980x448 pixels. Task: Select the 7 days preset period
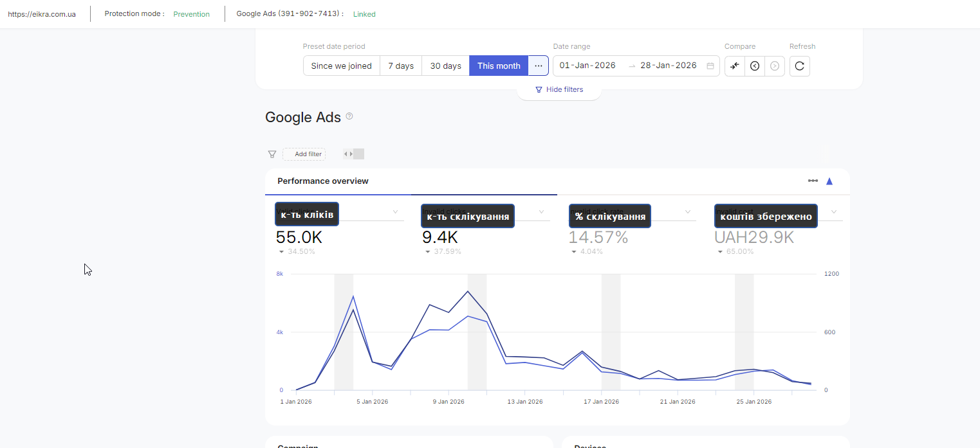click(401, 66)
